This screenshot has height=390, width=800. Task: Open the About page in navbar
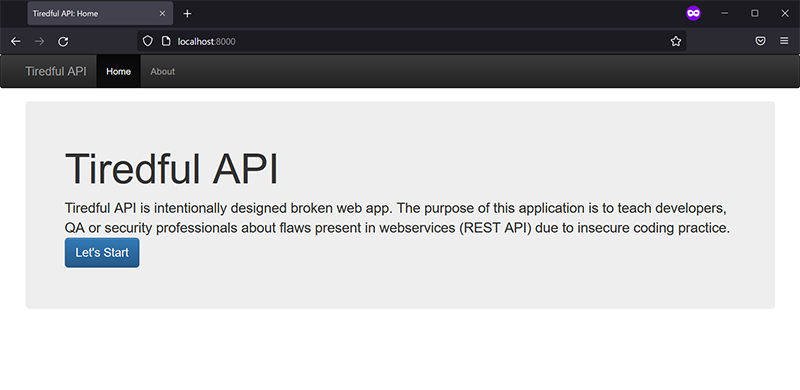(163, 71)
